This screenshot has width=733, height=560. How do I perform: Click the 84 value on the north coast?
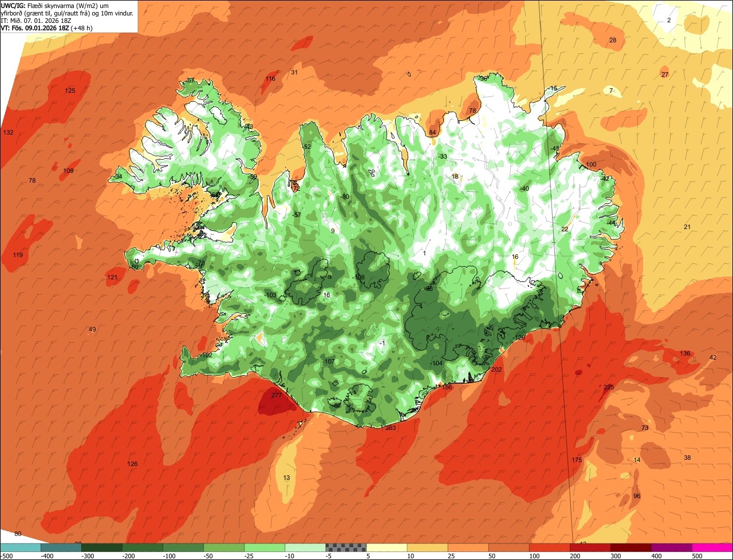(432, 133)
